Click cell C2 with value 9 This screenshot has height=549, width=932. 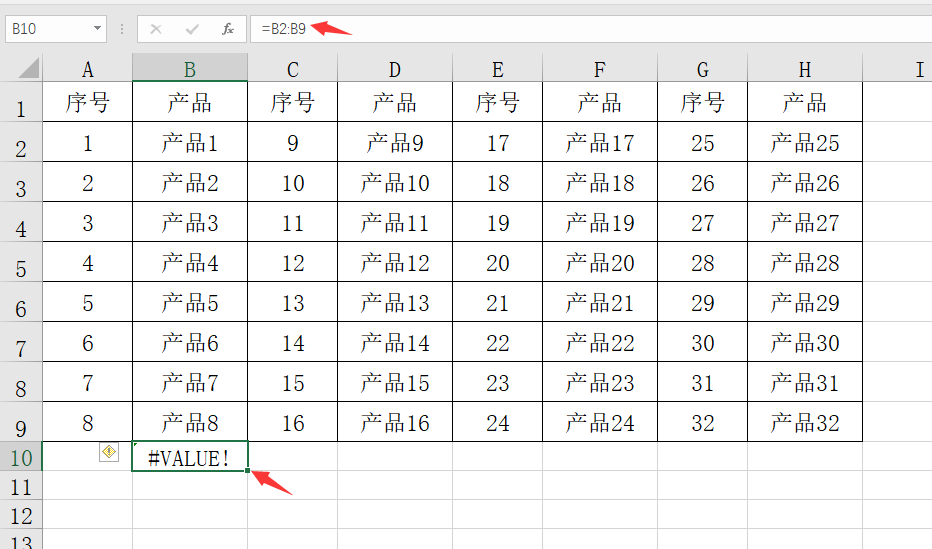292,142
